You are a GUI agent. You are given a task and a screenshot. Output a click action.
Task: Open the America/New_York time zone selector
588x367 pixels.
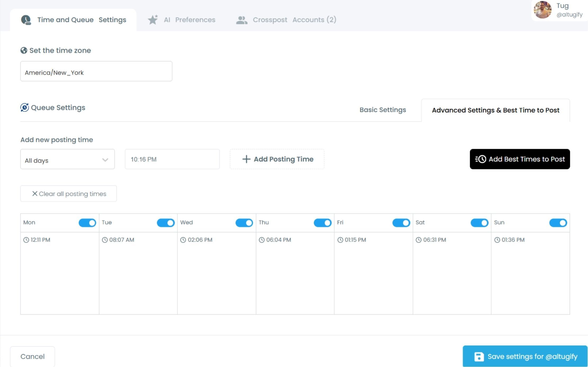pyautogui.click(x=96, y=71)
